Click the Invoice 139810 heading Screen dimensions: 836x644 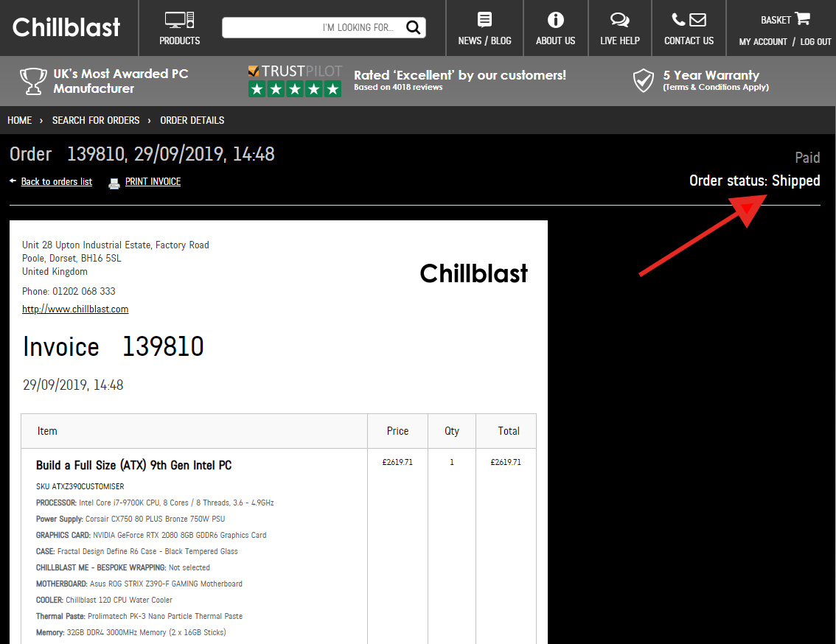tap(113, 346)
